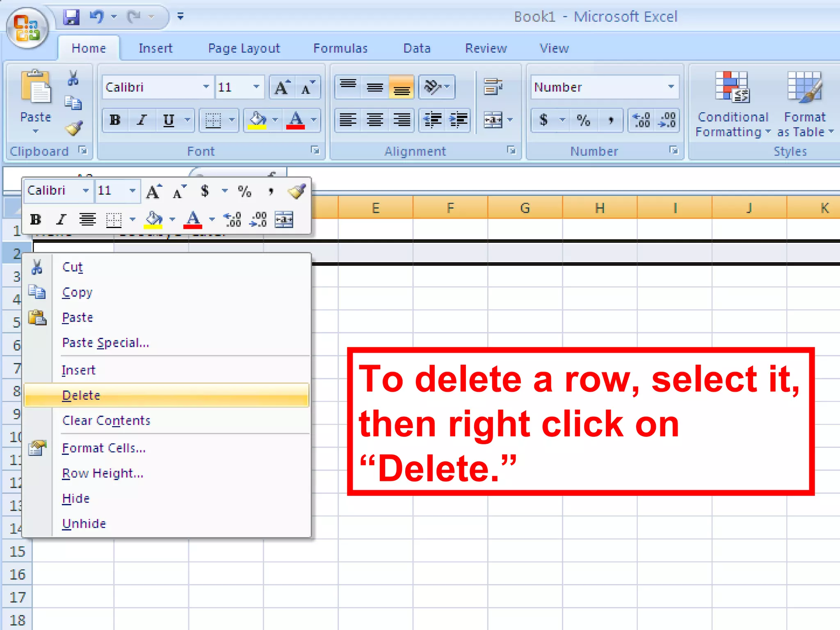Select row header 16

[x=17, y=574]
